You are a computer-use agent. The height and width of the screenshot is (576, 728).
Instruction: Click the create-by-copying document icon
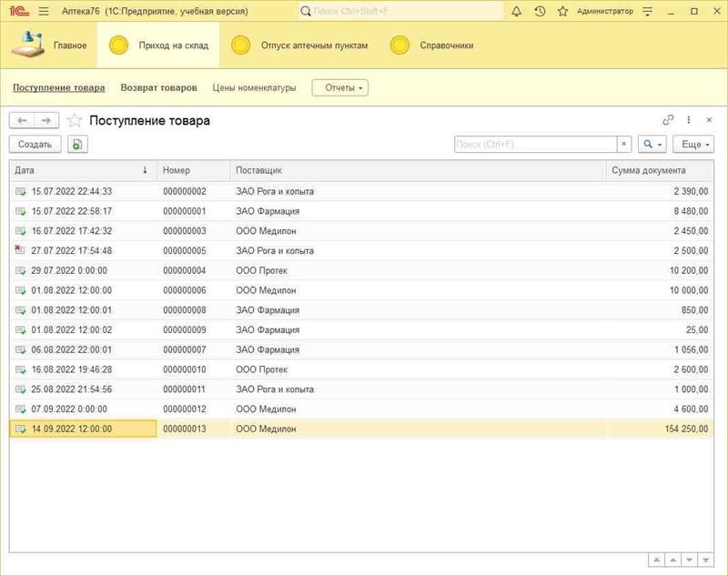click(x=77, y=145)
